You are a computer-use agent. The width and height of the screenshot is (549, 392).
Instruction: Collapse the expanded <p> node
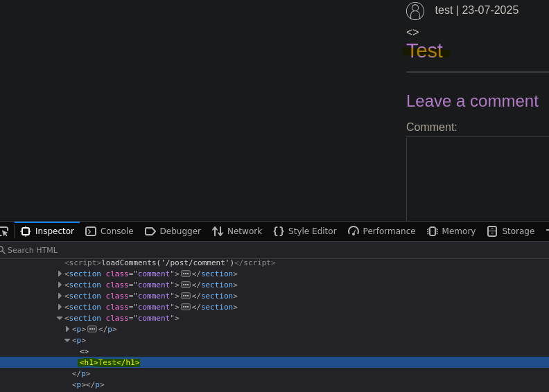[x=67, y=340]
